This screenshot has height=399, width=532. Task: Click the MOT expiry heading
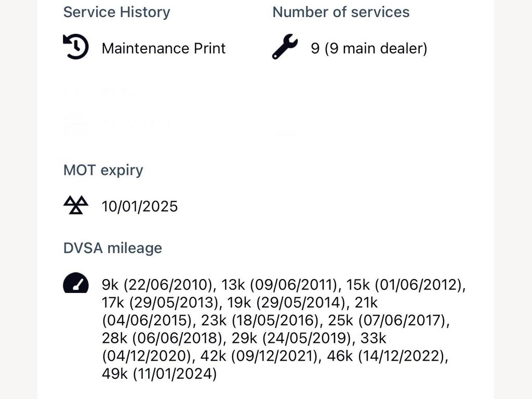point(103,170)
